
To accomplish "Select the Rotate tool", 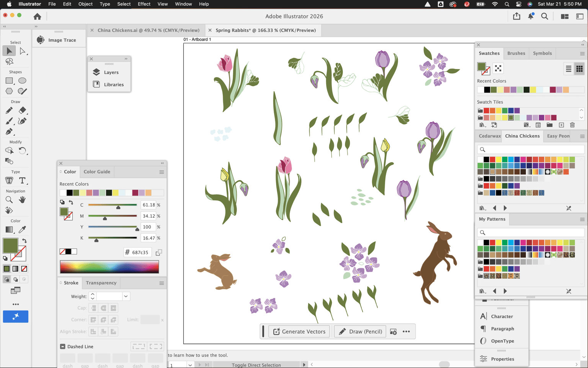I will point(22,151).
